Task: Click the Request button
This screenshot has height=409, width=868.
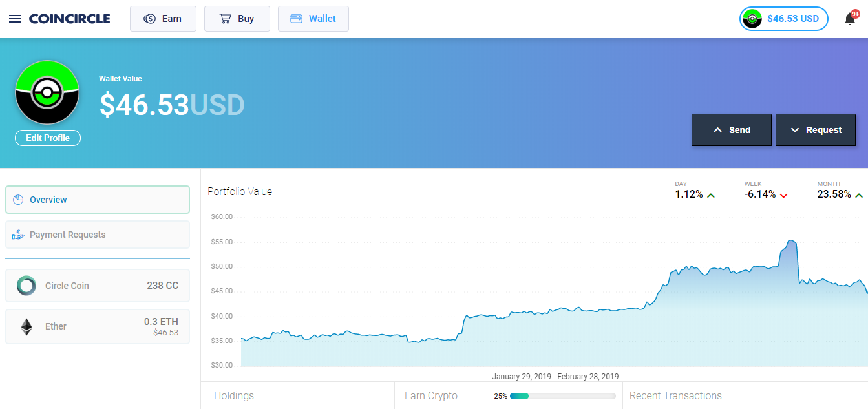Action: point(816,130)
